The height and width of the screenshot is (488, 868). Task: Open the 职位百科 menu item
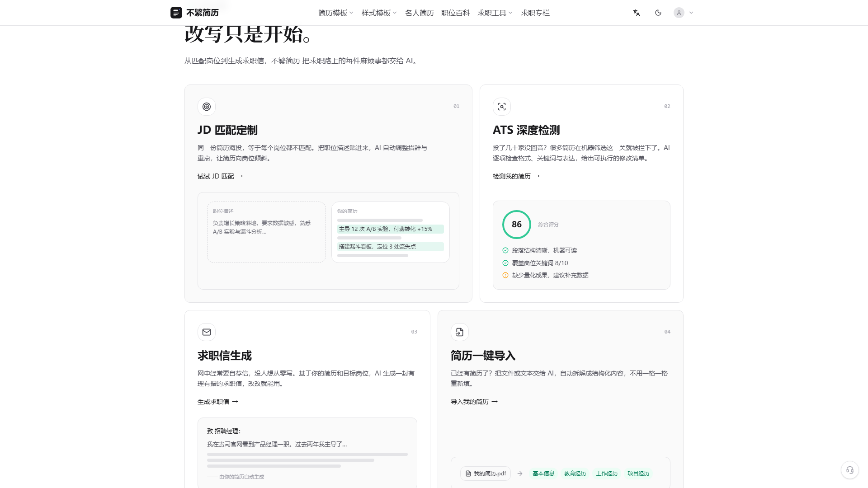pyautogui.click(x=455, y=13)
